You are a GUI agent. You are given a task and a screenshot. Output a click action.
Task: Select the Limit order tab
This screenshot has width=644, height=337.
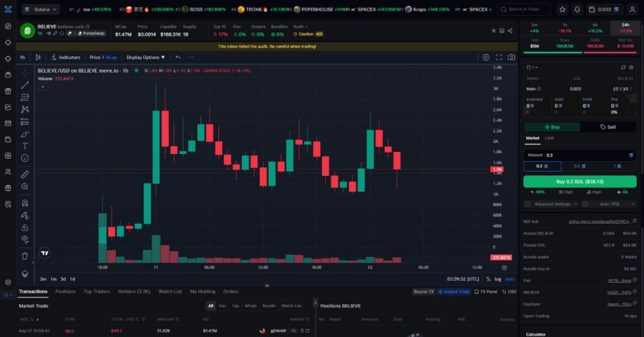549,138
